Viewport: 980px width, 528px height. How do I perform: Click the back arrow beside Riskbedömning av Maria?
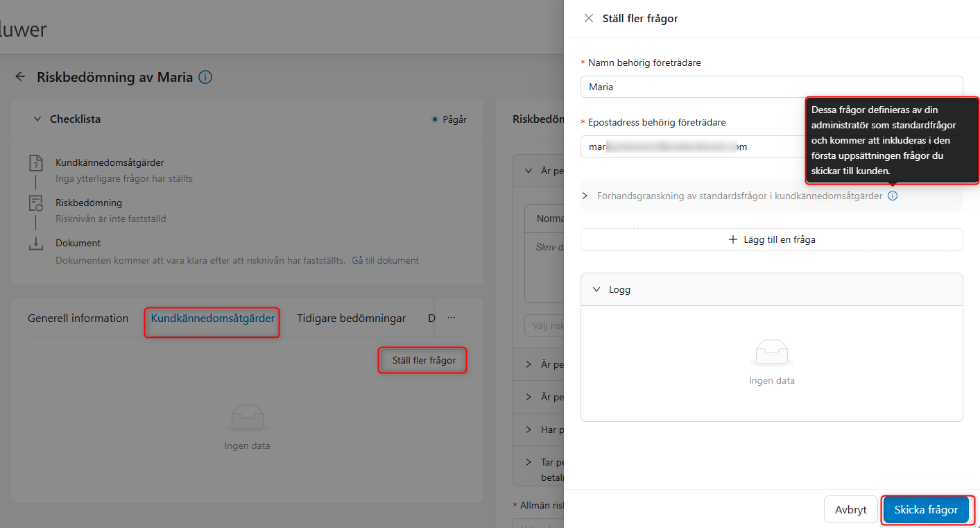(x=20, y=77)
